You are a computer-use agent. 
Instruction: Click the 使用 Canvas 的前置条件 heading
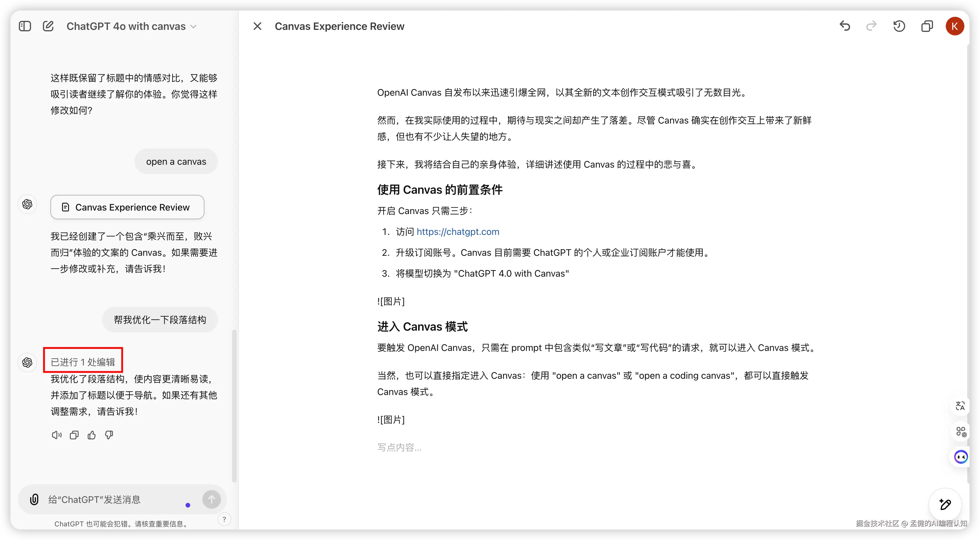pos(440,189)
